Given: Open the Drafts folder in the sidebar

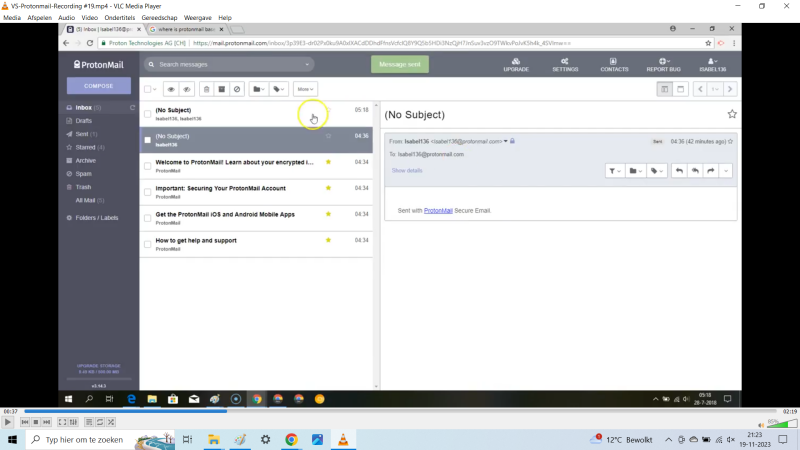Looking at the screenshot, I should click(84, 120).
